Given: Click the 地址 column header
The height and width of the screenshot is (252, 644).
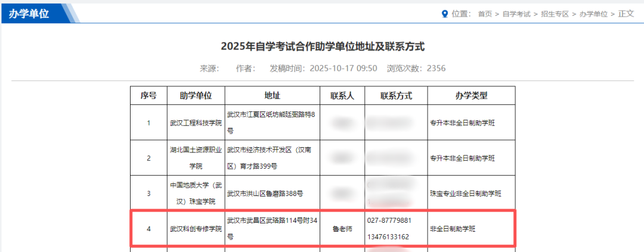Looking at the screenshot, I should pyautogui.click(x=273, y=95).
